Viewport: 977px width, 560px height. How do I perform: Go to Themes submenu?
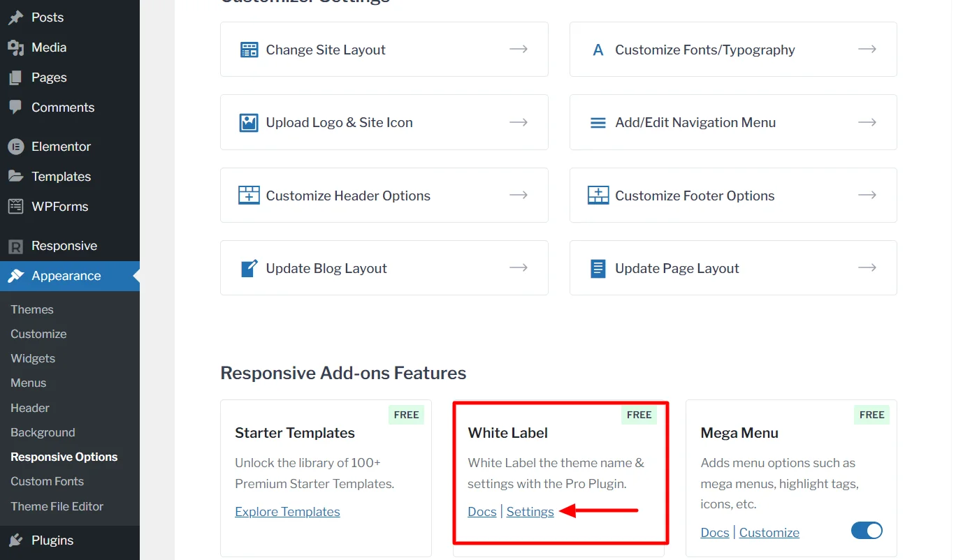(x=32, y=309)
